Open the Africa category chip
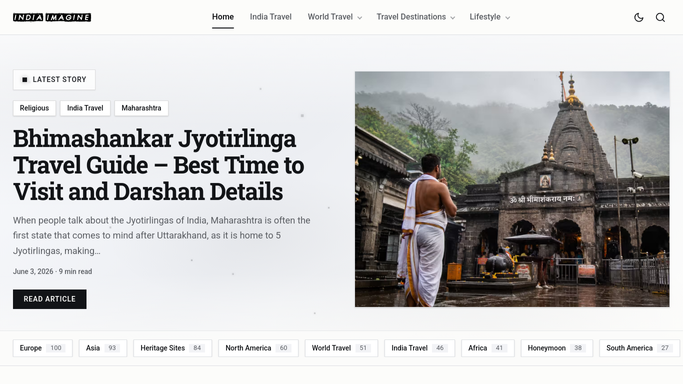Screen dimensions: 683x384 click(488, 348)
